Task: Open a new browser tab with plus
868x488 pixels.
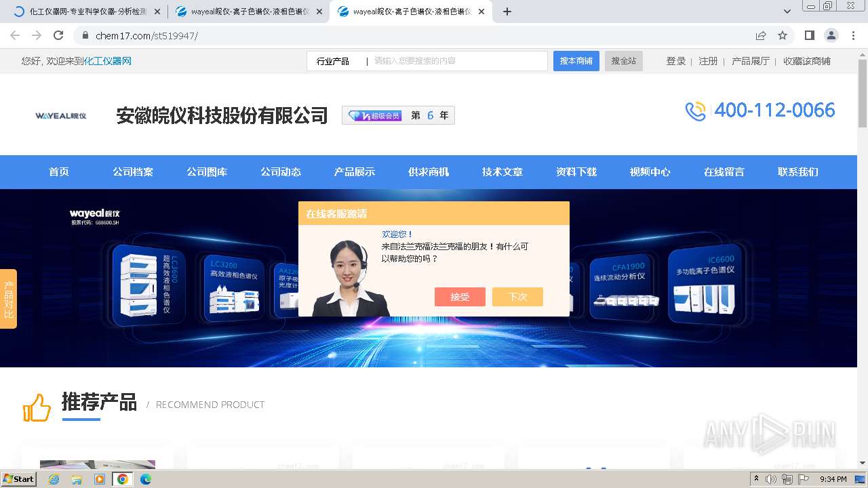Action: 507,12
